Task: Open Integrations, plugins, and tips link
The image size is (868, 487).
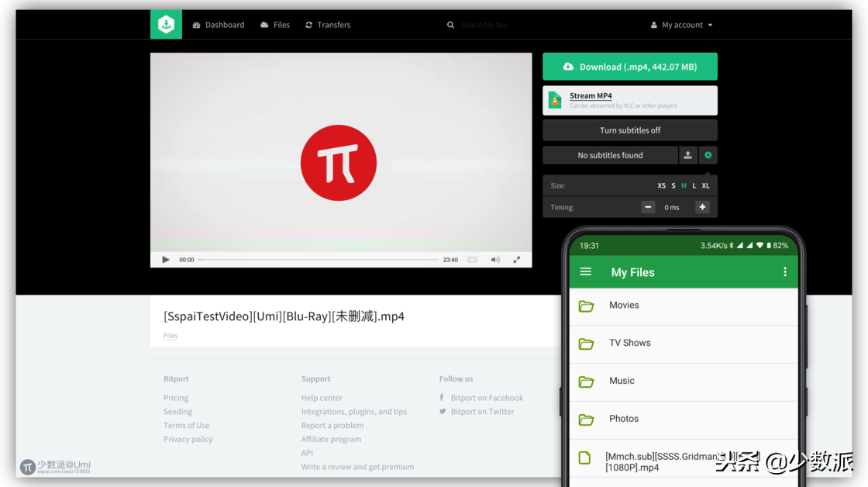Action: 354,412
